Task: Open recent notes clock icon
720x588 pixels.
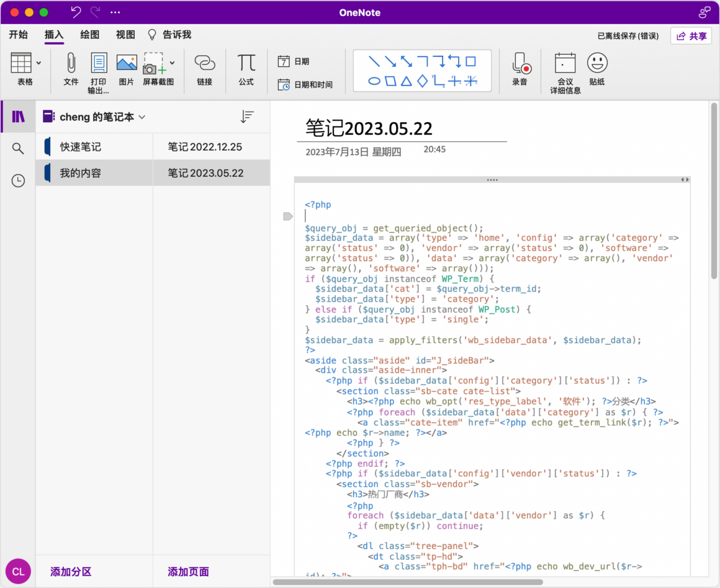Action: click(18, 180)
